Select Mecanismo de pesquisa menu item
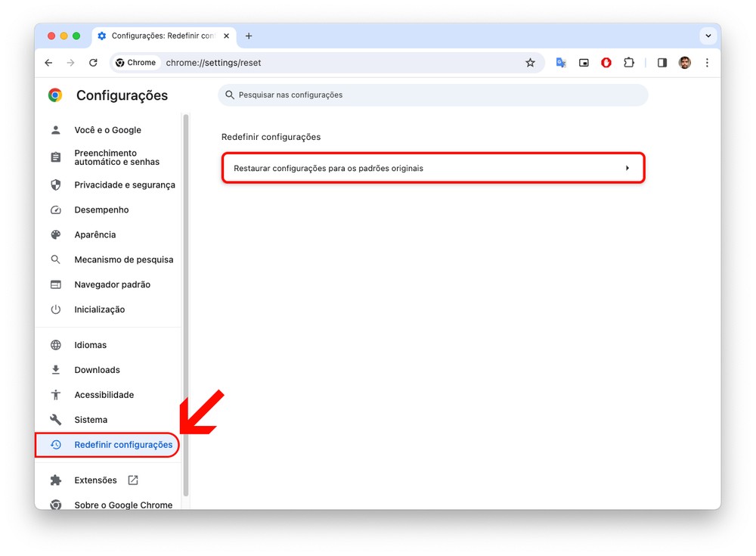 click(123, 259)
